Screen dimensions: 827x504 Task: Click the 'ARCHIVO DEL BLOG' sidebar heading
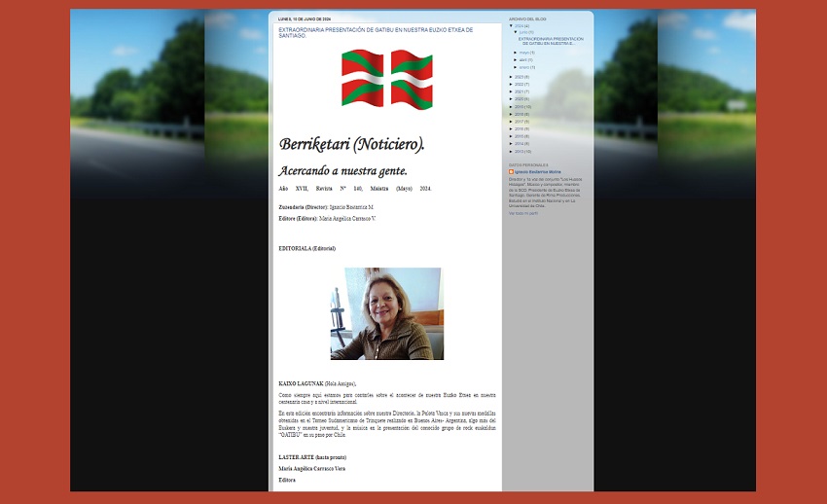click(x=527, y=19)
